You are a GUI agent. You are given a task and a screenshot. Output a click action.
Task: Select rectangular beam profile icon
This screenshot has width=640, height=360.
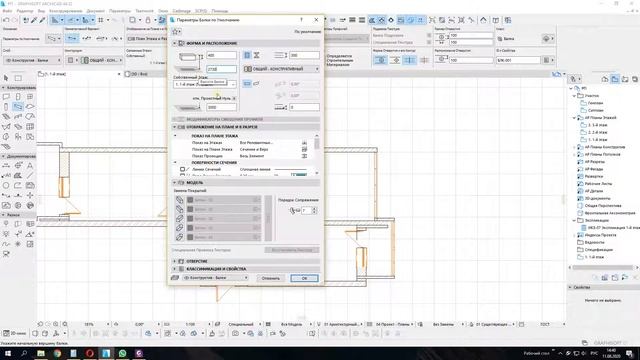(247, 55)
